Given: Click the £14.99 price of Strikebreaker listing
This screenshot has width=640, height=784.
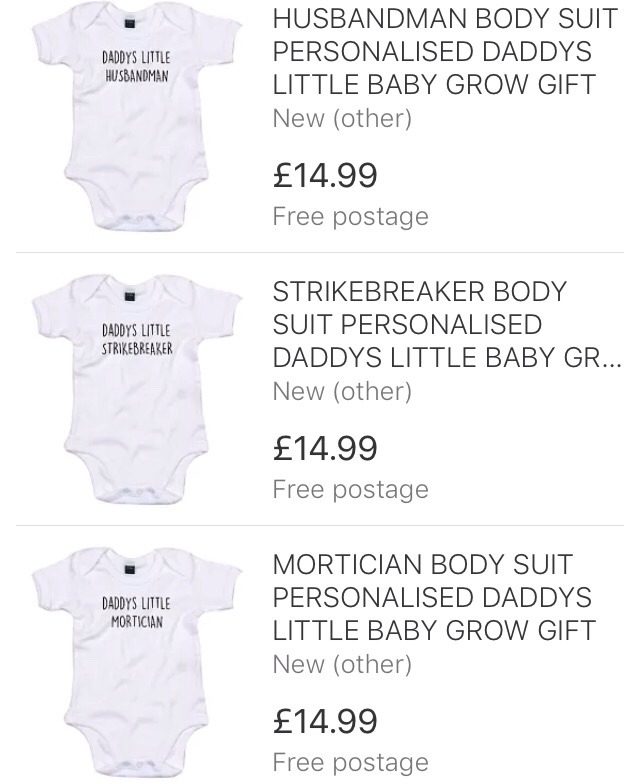Looking at the screenshot, I should tap(325, 448).
